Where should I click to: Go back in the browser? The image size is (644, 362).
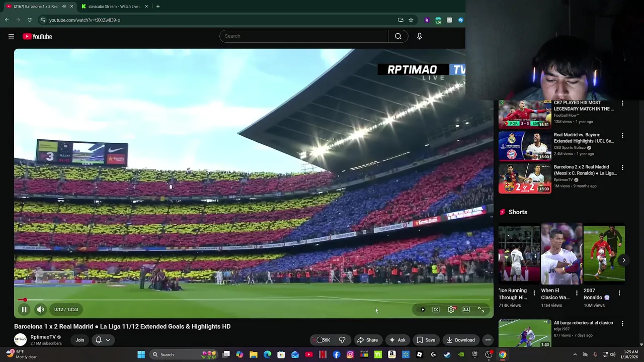click(x=7, y=20)
